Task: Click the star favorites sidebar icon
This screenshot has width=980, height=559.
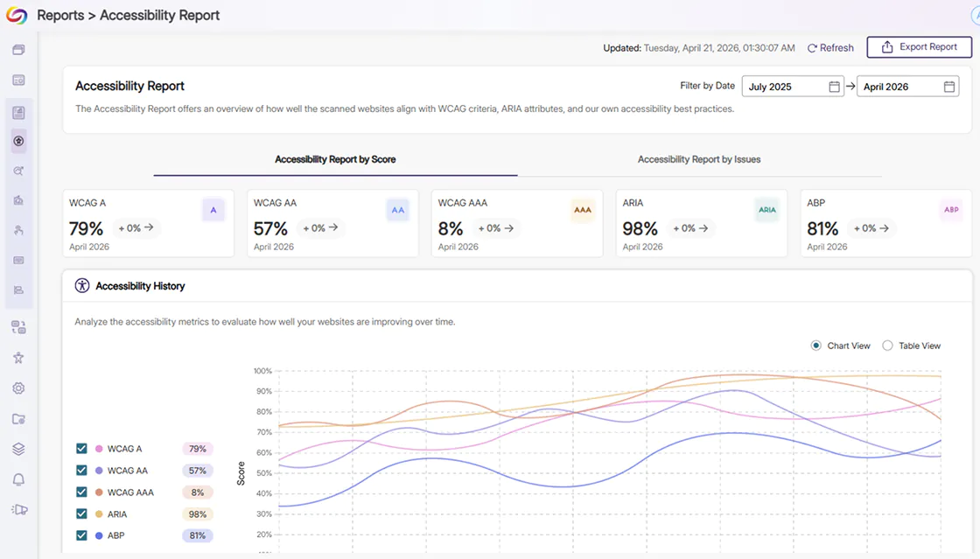Action: [x=18, y=357]
